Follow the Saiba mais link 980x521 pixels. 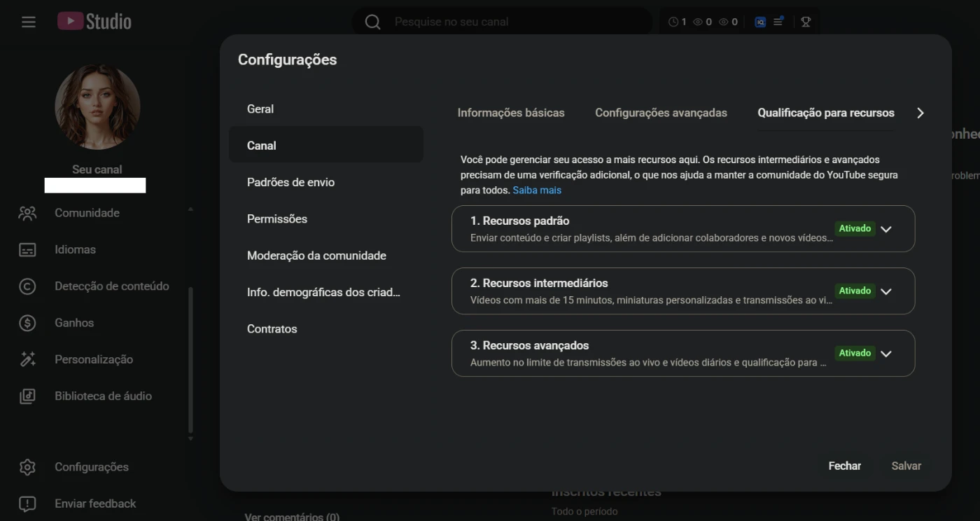pyautogui.click(x=537, y=190)
